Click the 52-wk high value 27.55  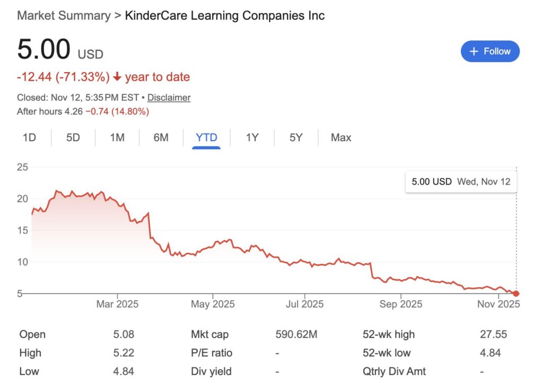click(x=495, y=334)
